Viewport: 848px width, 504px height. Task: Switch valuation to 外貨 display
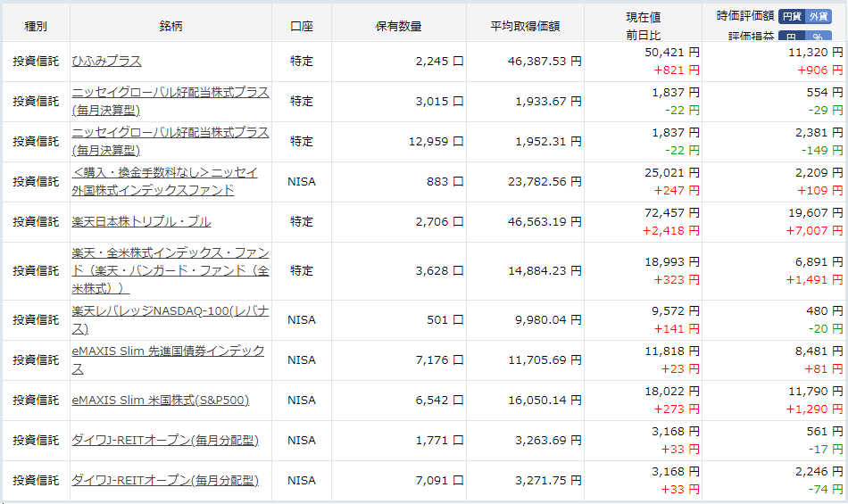[819, 16]
